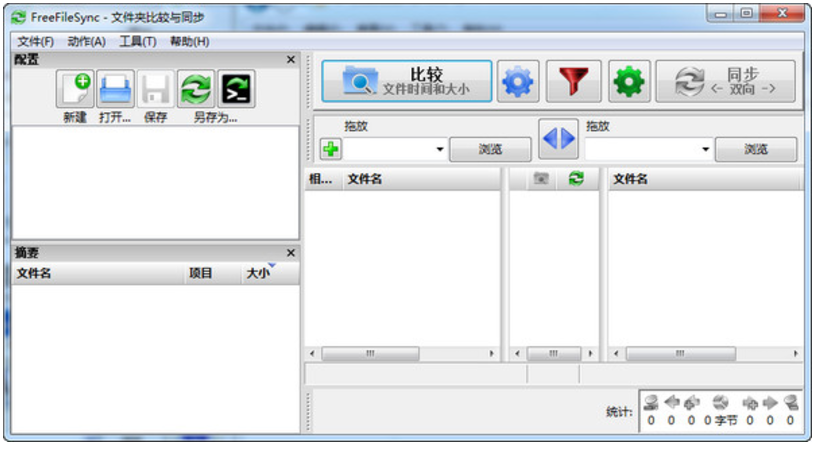This screenshot has height=450, width=816.
Task: Open the red funnel filter settings
Action: click(573, 82)
